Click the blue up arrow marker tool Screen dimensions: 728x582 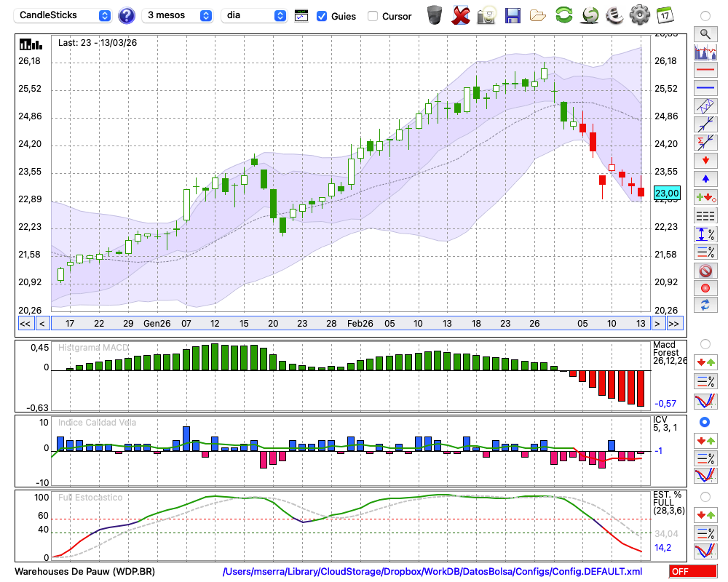pos(705,179)
